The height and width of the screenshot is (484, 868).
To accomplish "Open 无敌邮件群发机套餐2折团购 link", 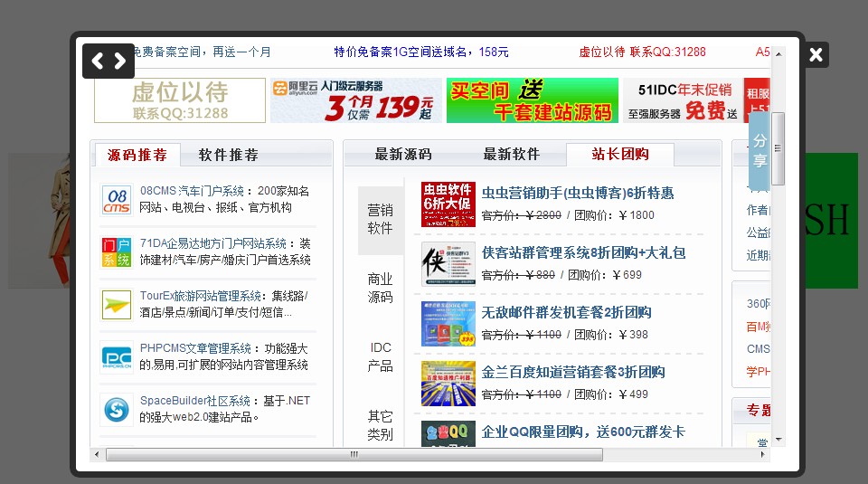I will point(566,313).
